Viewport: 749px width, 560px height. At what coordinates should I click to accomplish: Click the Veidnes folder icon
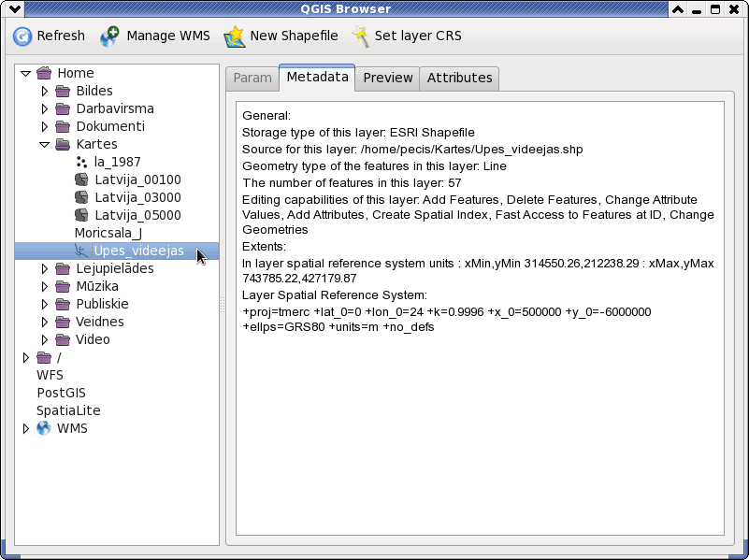[63, 322]
